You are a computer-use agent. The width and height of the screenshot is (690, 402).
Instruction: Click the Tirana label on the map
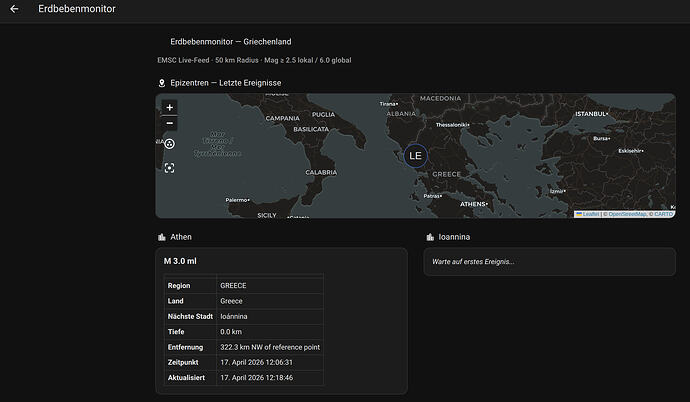[x=388, y=104]
